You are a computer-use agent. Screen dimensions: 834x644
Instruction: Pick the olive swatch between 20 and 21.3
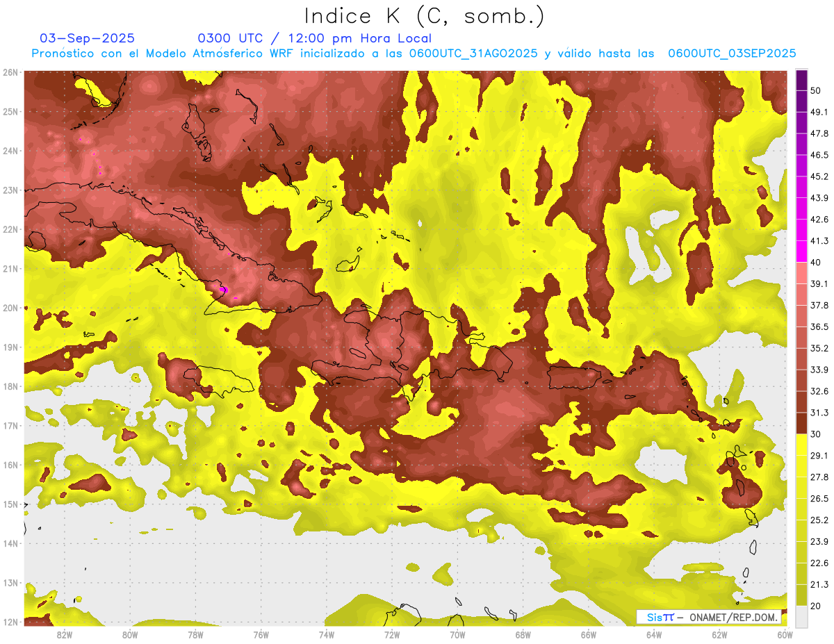coord(801,595)
